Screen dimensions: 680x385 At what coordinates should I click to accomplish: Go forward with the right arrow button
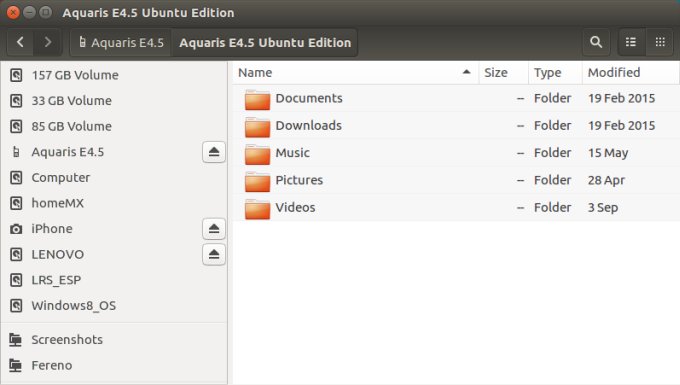(x=48, y=42)
